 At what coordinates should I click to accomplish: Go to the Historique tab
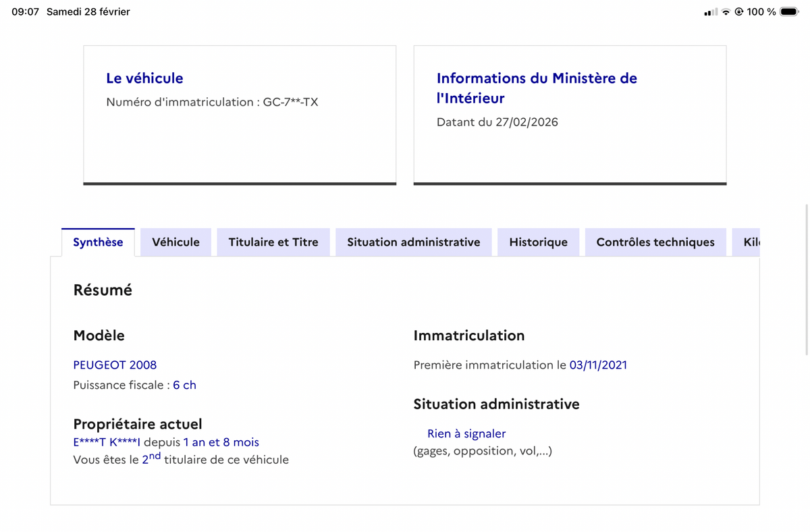pyautogui.click(x=538, y=242)
